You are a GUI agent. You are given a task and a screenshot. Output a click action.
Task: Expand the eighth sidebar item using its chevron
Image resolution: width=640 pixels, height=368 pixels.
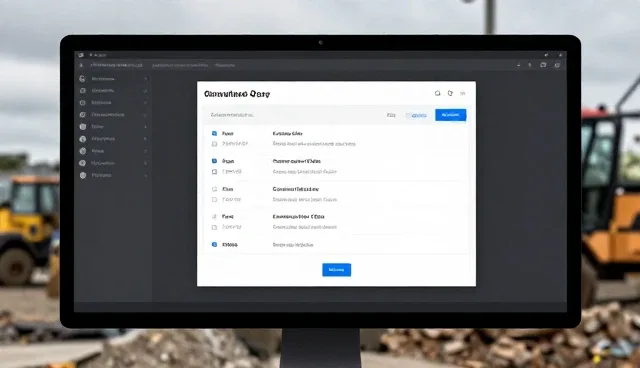click(146, 163)
